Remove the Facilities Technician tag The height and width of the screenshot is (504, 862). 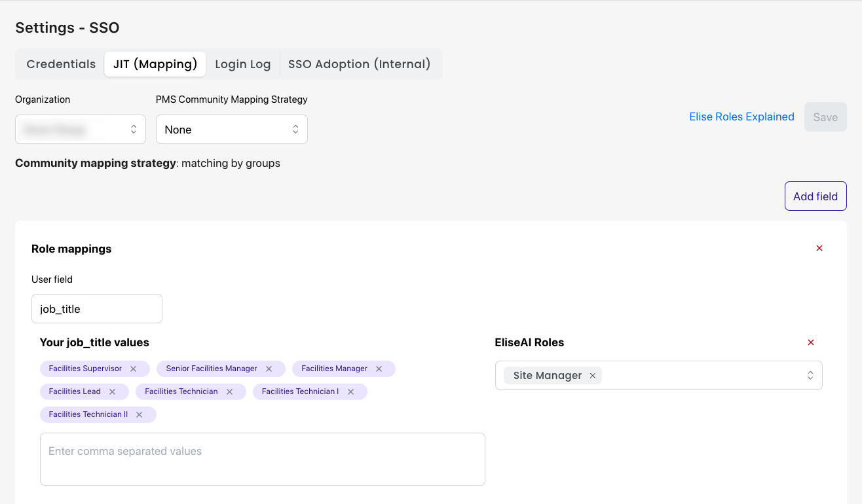pos(229,392)
